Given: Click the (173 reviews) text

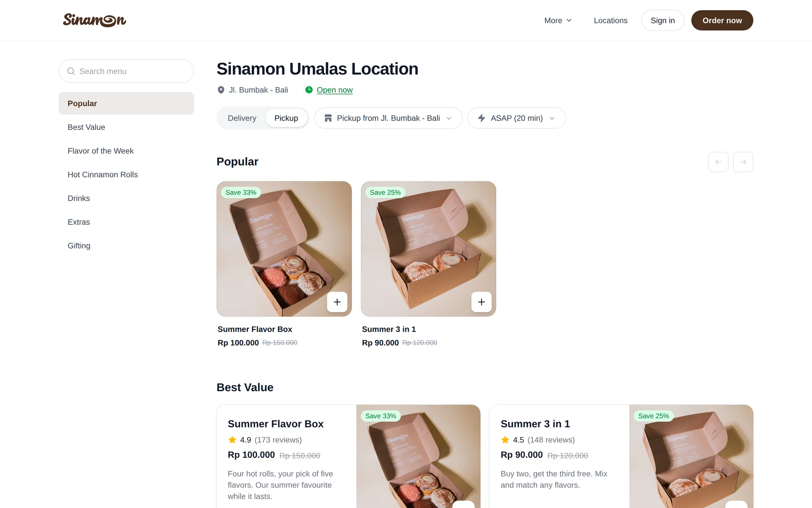Looking at the screenshot, I should [x=278, y=440].
